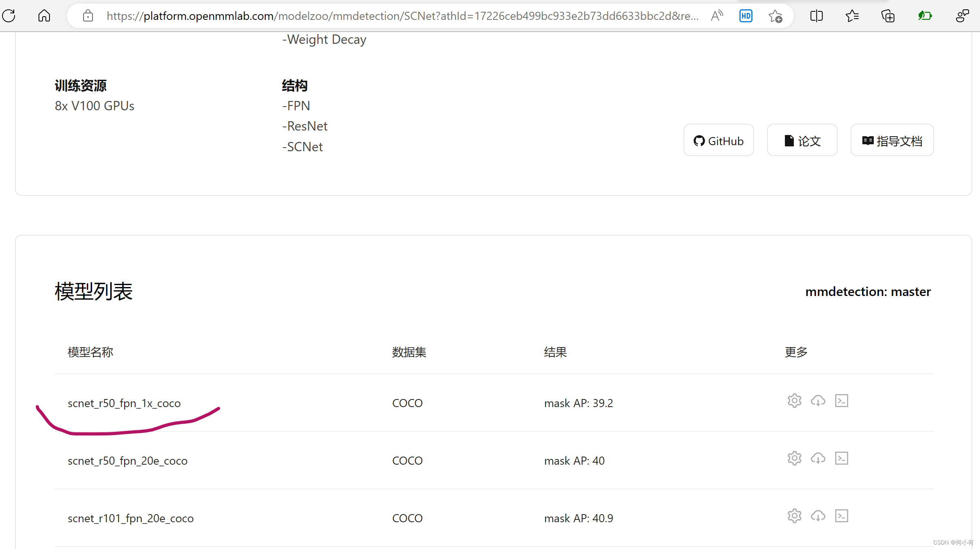Click the 更多 column header

point(796,352)
